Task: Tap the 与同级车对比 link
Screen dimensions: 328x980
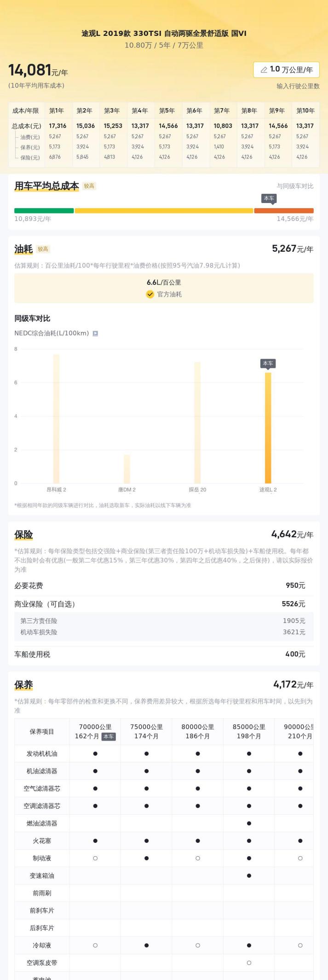Action: pyautogui.click(x=295, y=186)
